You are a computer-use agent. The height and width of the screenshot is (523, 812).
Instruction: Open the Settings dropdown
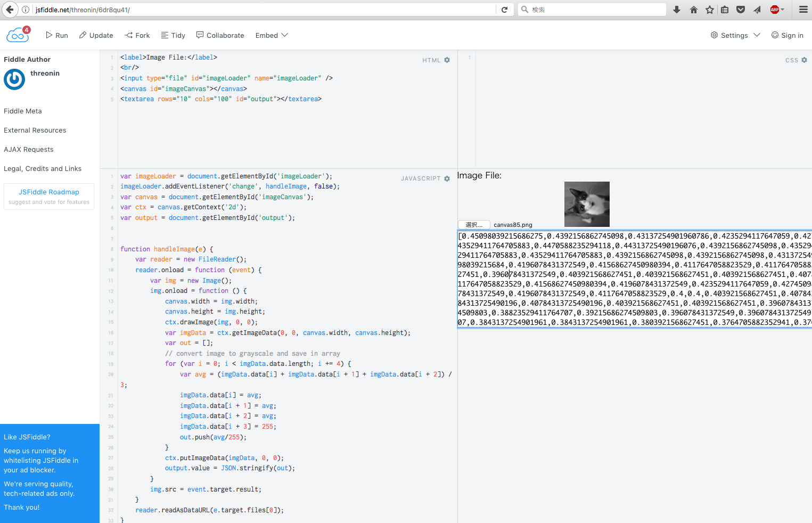coord(735,35)
